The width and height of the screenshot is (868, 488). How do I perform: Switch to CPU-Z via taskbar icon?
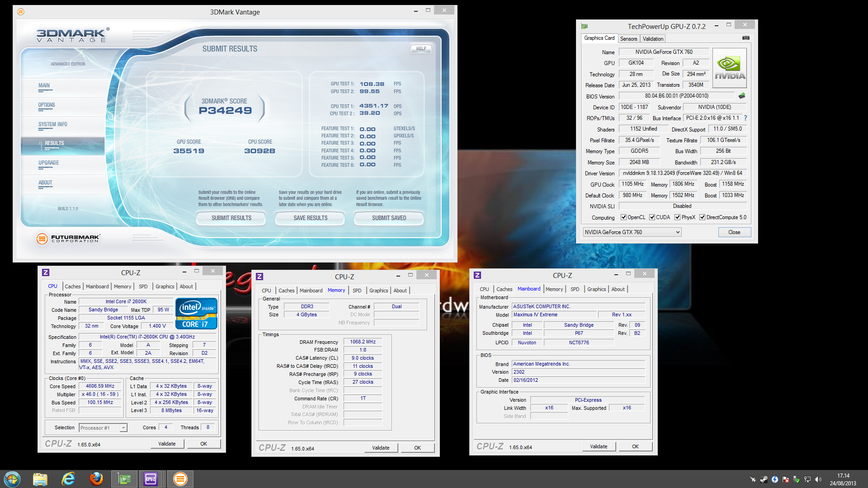coord(151,479)
